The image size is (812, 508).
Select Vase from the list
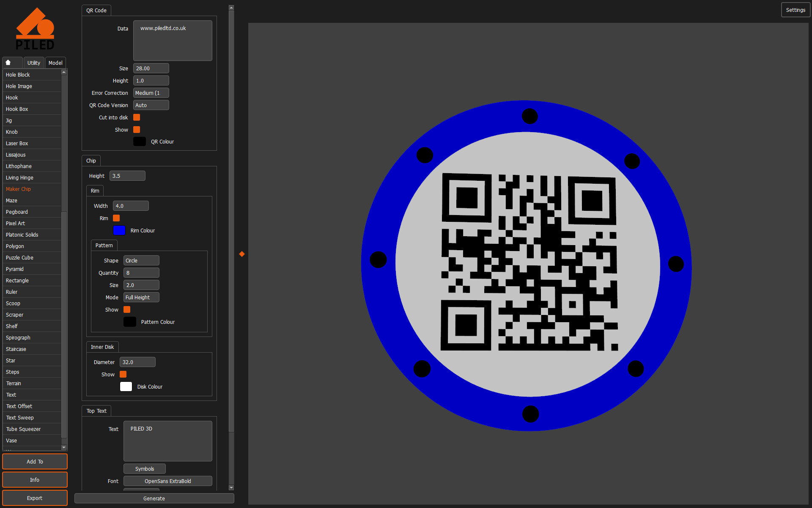pyautogui.click(x=32, y=440)
